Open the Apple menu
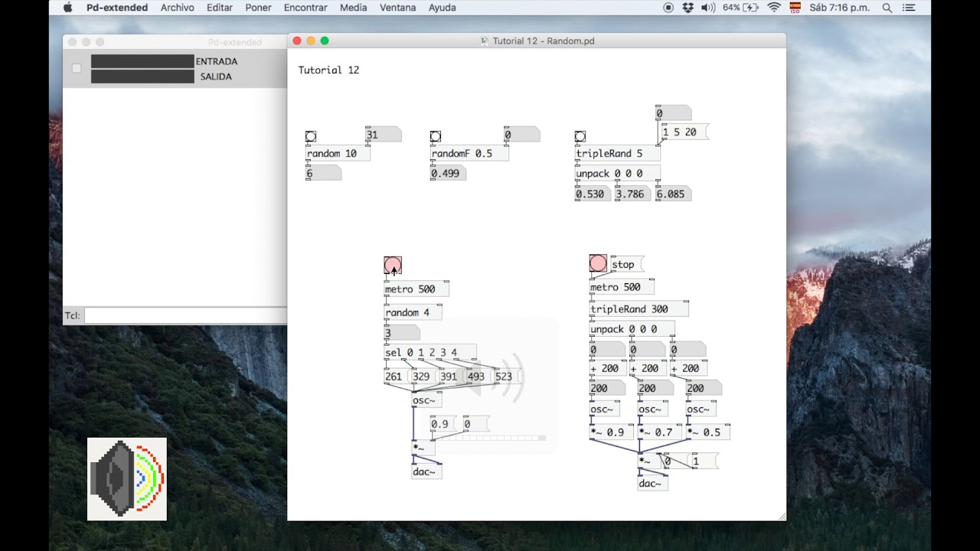This screenshot has width=980, height=551. click(67, 8)
